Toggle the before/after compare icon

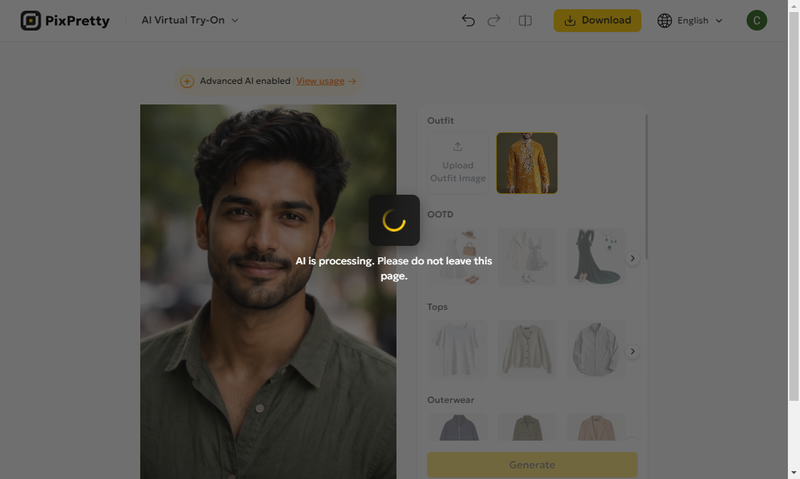[x=525, y=20]
